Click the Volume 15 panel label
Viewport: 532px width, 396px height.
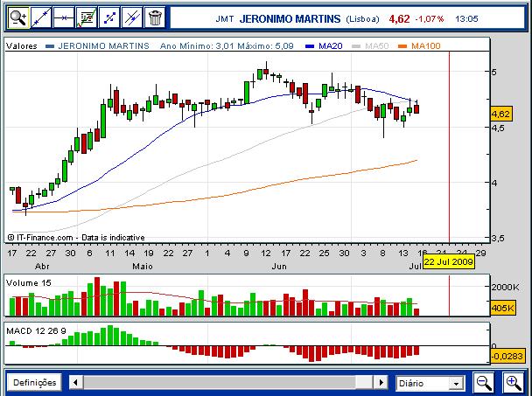(29, 282)
